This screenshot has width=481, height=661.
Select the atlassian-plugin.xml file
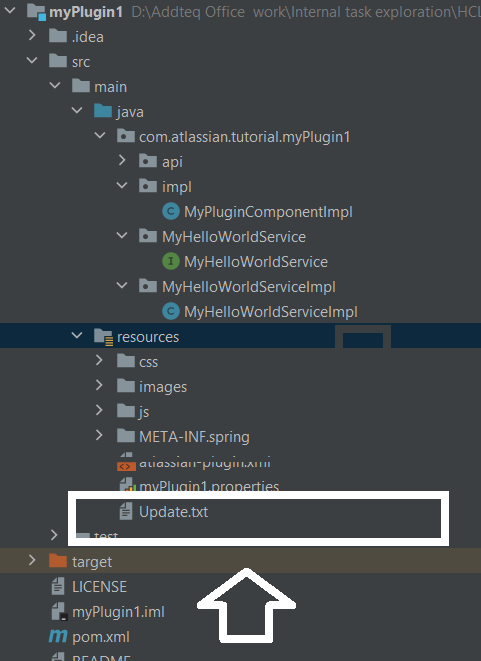pyautogui.click(x=205, y=462)
